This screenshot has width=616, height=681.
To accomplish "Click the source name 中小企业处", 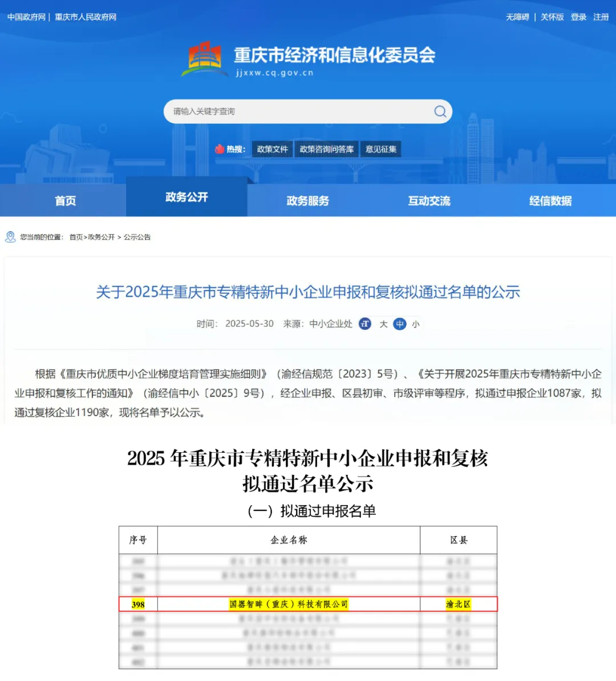I will (x=331, y=324).
